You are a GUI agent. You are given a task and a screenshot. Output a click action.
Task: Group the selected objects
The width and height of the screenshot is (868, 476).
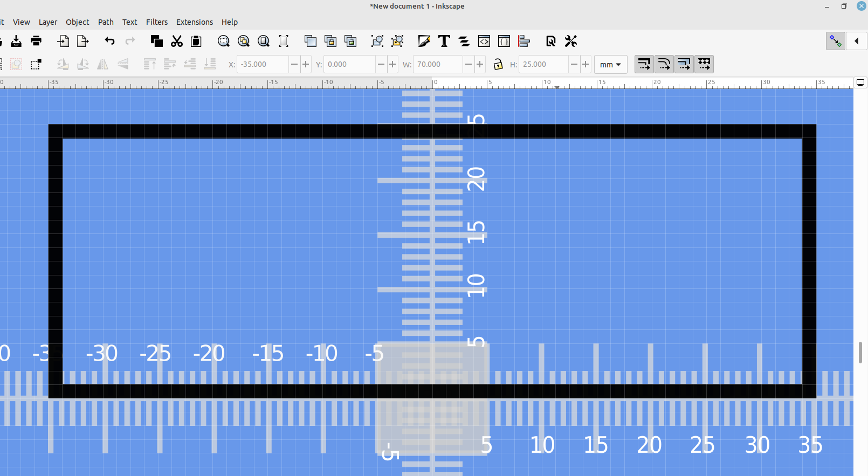(377, 41)
